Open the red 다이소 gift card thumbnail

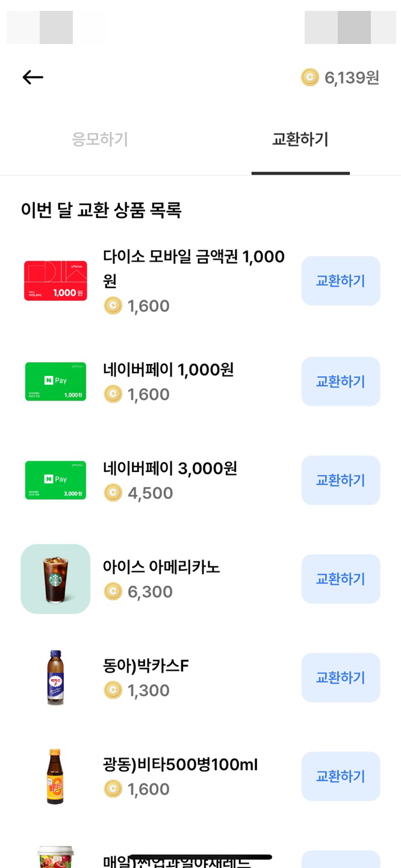[55, 280]
